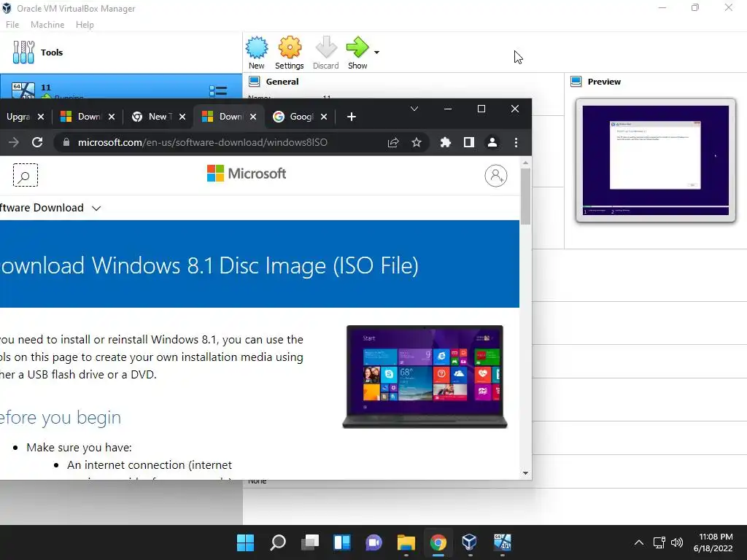Viewport: 747px width, 560px height.
Task: Close the Googl Chrome tab
Action: click(324, 117)
